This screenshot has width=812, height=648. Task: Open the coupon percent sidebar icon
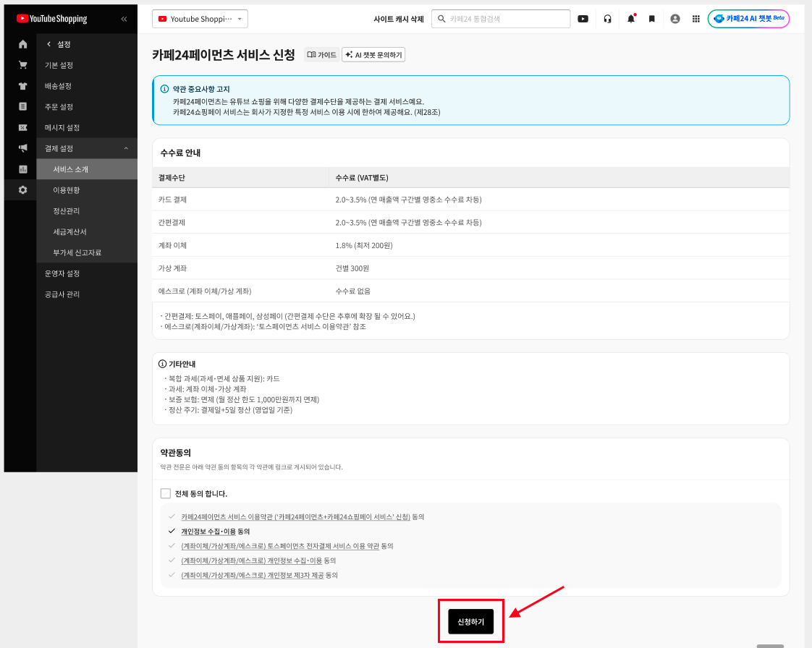22,127
